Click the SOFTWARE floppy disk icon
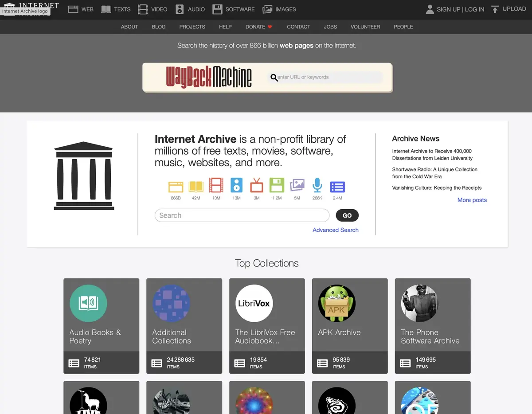 [217, 9]
